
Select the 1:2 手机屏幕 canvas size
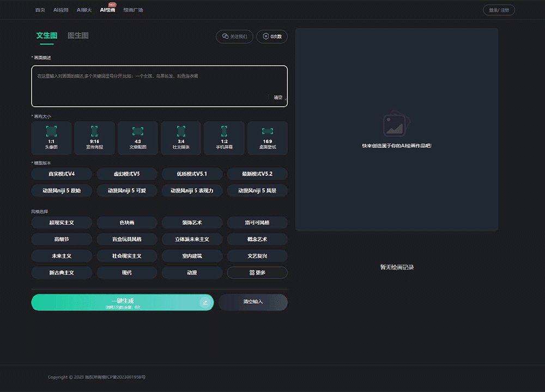[x=224, y=138]
